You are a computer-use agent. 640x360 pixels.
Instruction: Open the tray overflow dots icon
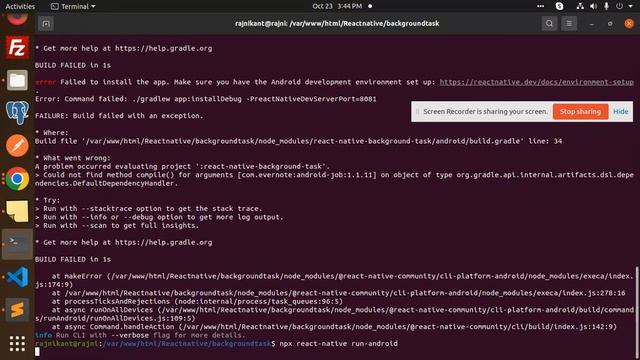point(540,6)
